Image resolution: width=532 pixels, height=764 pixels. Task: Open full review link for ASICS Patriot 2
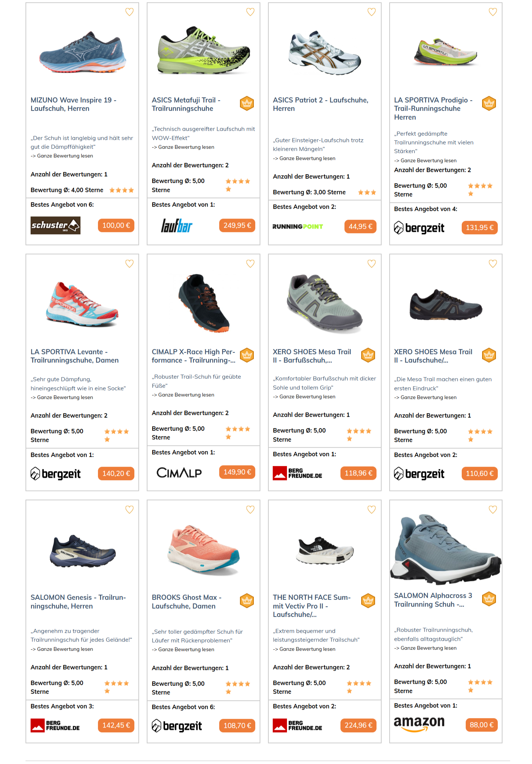click(304, 158)
